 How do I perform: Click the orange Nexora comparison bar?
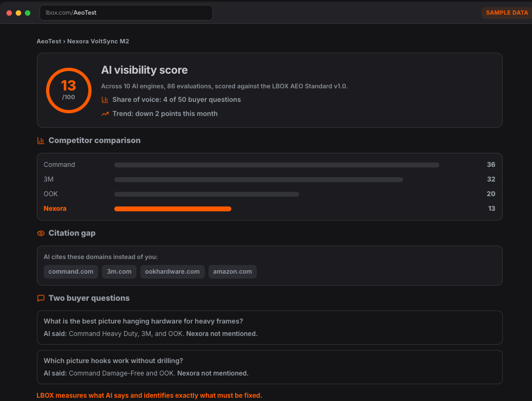click(x=173, y=209)
